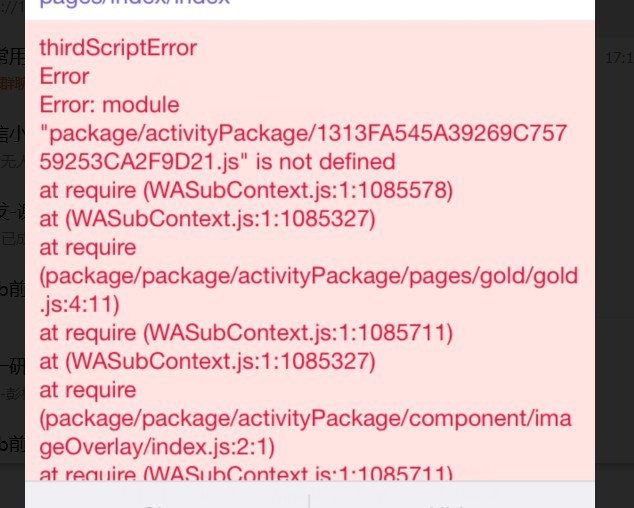Select the pages/gold/gold path line
Image resolution: width=634 pixels, height=508 pixels.
[309, 276]
